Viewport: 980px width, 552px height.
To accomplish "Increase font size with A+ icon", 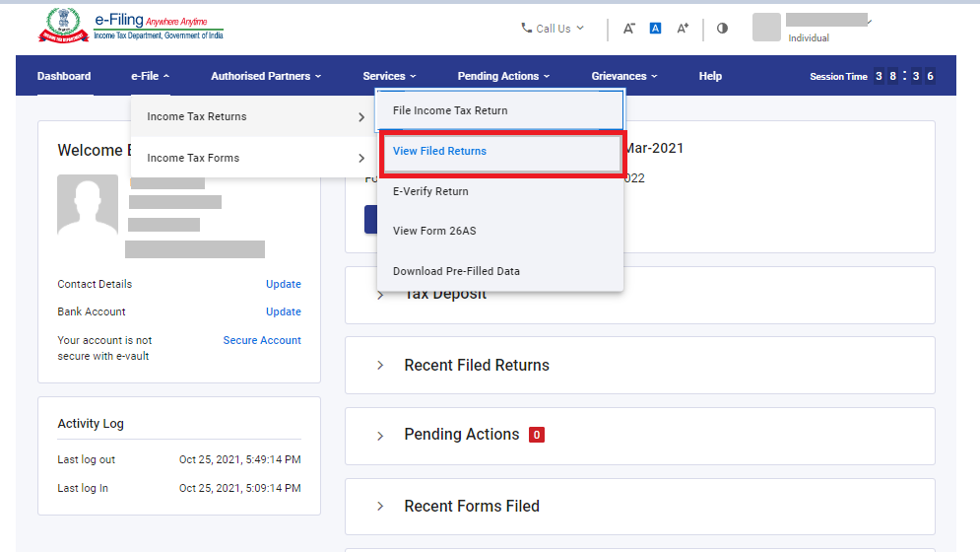I will 683,29.
